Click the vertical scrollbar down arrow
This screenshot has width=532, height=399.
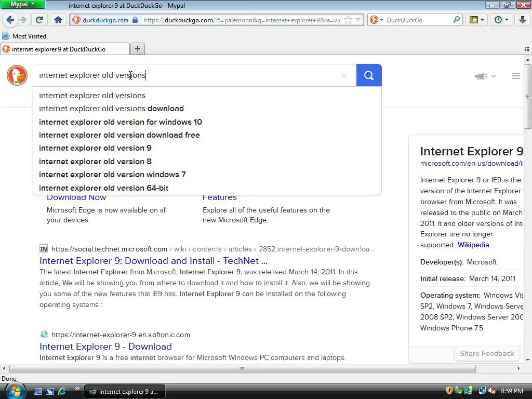(528, 360)
